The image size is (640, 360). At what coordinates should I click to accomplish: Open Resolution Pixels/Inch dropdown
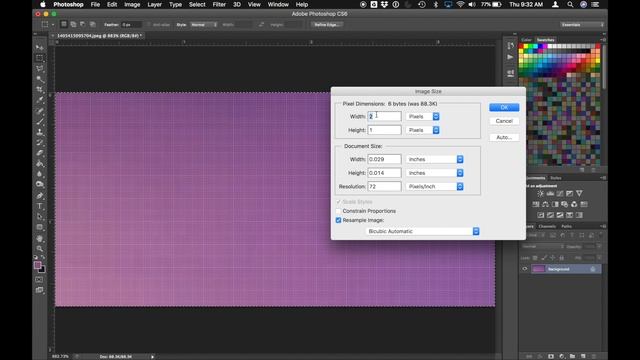coord(435,187)
